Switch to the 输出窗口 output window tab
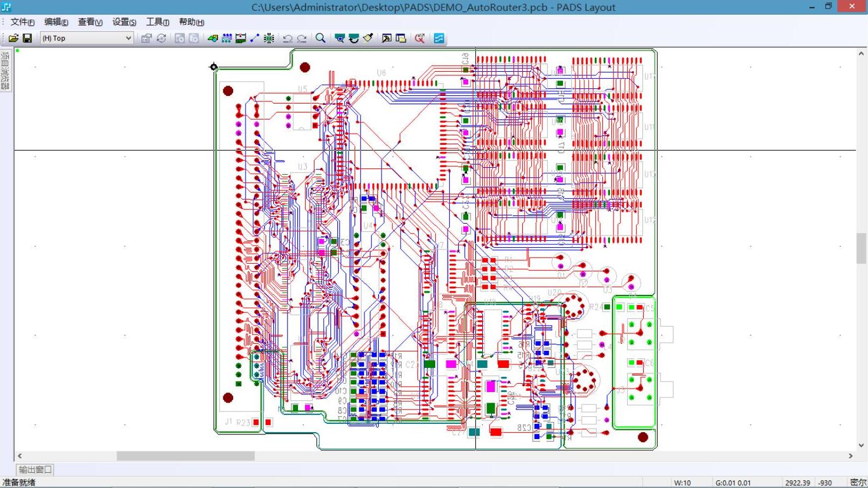 coord(35,470)
